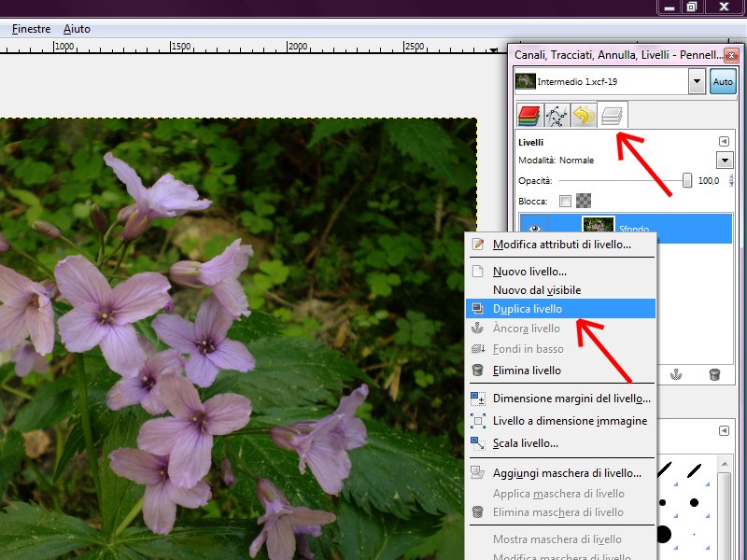Open the Undo history (Annulla) tab icon
Image resolution: width=747 pixels, height=560 pixels.
click(x=584, y=116)
